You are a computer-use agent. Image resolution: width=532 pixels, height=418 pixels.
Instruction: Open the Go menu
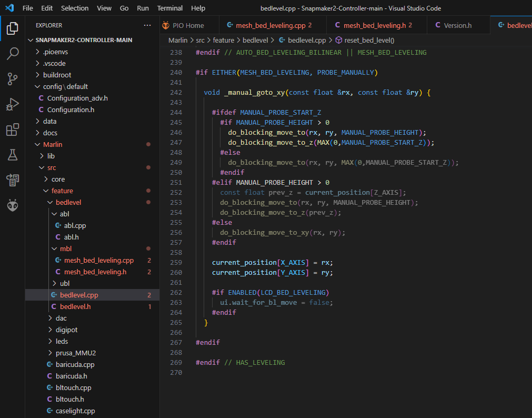(x=124, y=8)
